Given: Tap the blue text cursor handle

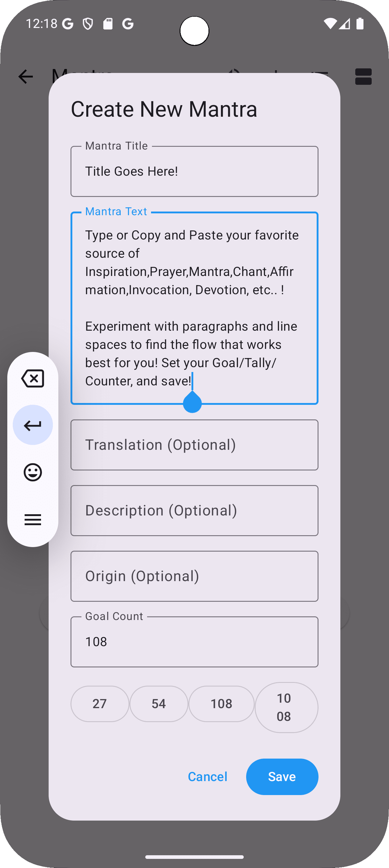Looking at the screenshot, I should [192, 402].
